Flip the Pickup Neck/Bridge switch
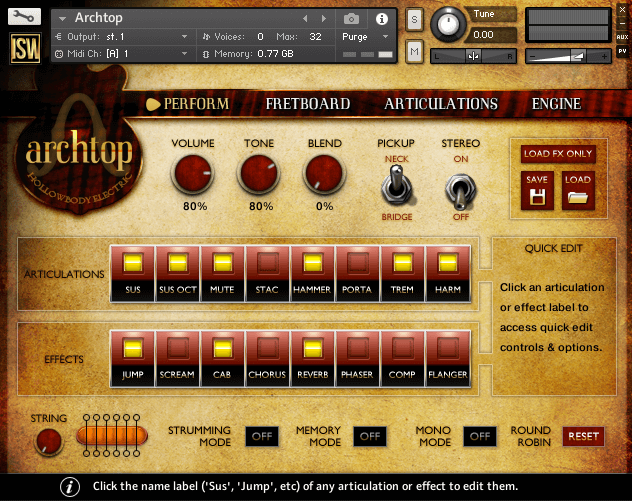This screenshot has height=501, width=632. 397,187
